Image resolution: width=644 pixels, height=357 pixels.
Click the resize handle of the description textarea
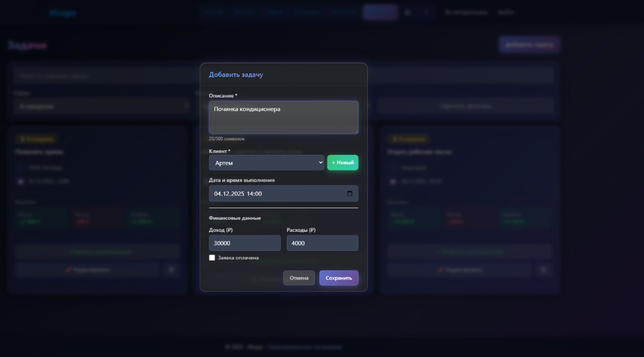pyautogui.click(x=356, y=131)
